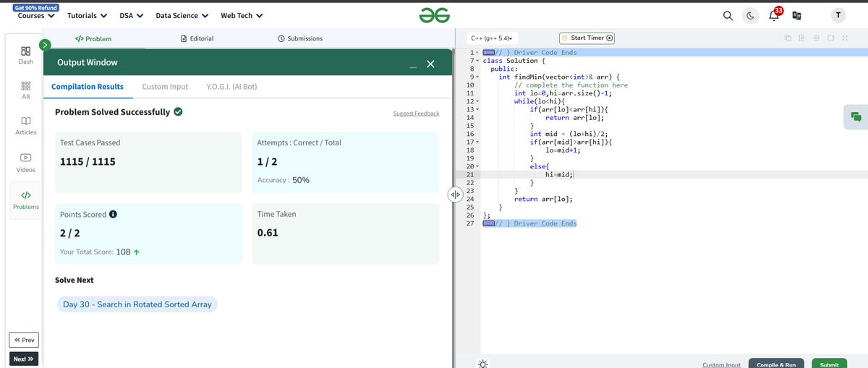868x368 pixels.
Task: Click the reset code icon
Action: click(830, 38)
